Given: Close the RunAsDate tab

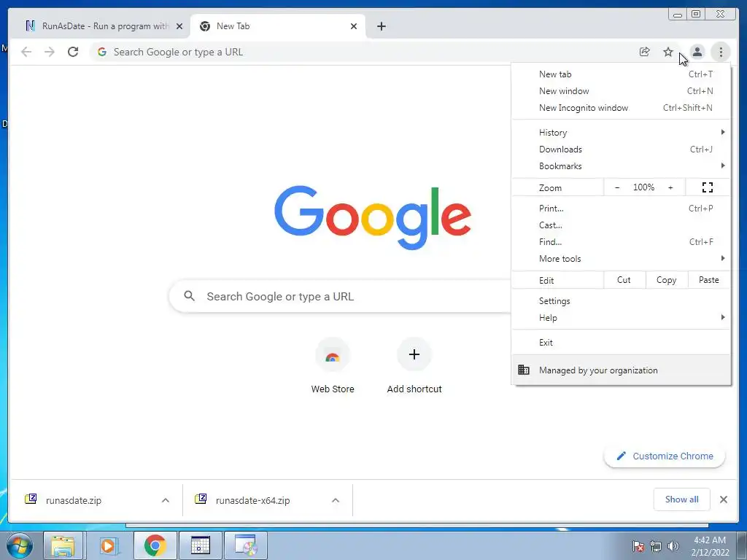Looking at the screenshot, I should click(x=179, y=26).
